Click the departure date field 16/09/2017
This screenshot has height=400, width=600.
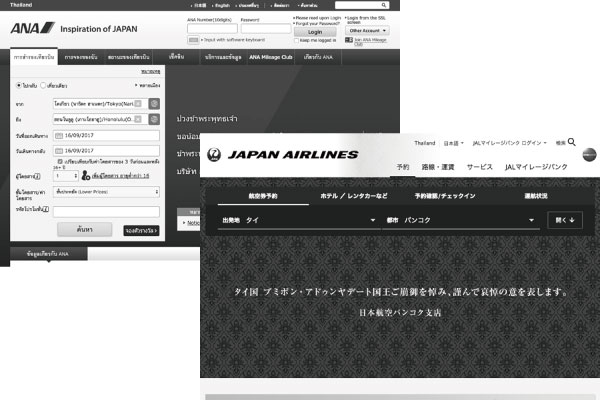tap(106, 136)
